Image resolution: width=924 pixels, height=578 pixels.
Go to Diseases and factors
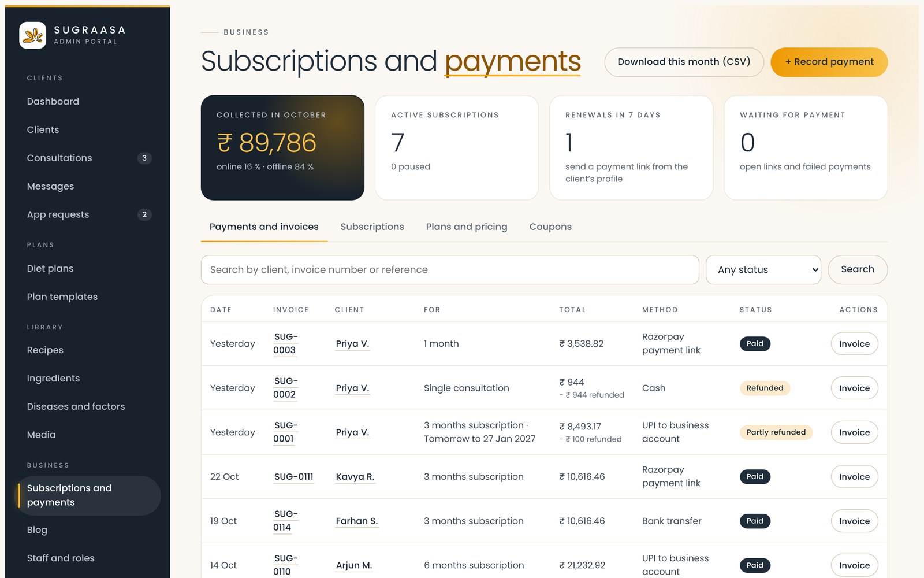pos(87,406)
